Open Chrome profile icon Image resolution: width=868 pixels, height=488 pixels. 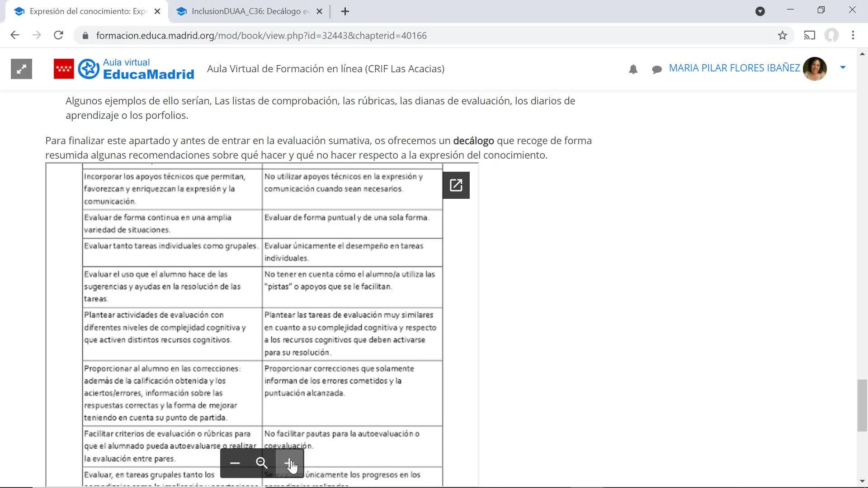831,35
